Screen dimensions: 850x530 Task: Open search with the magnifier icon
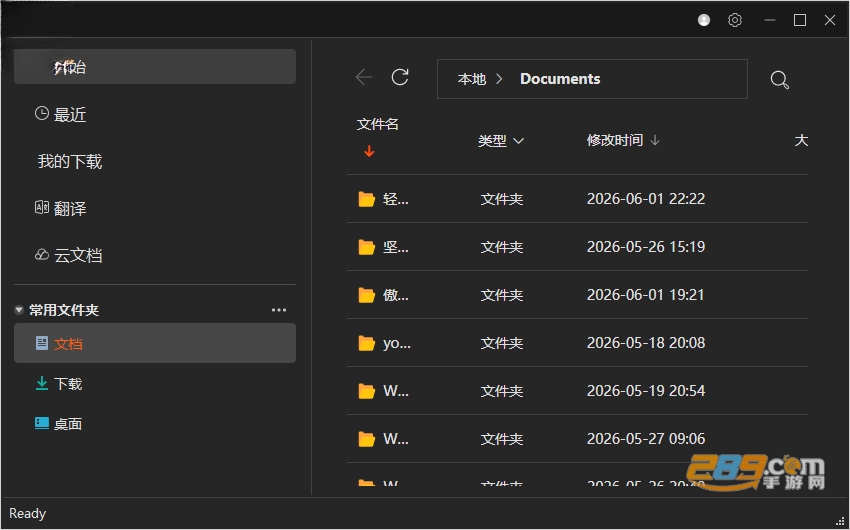(x=780, y=80)
